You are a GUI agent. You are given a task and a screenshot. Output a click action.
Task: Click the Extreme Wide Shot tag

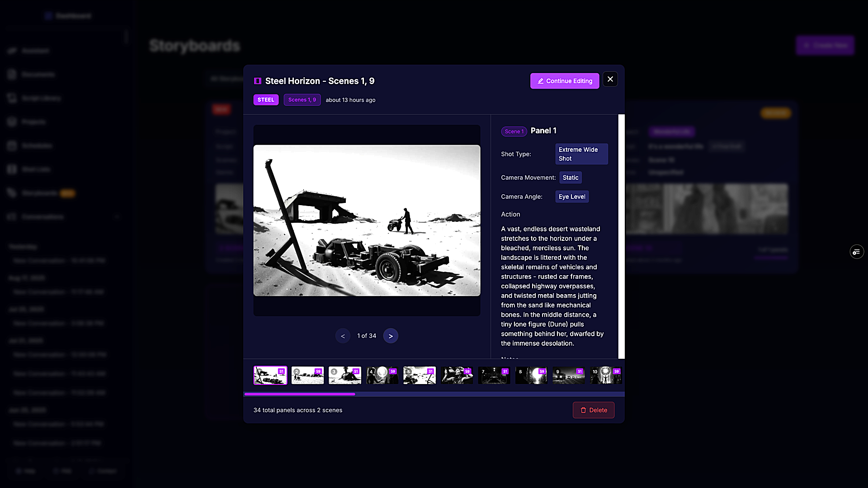pos(581,154)
